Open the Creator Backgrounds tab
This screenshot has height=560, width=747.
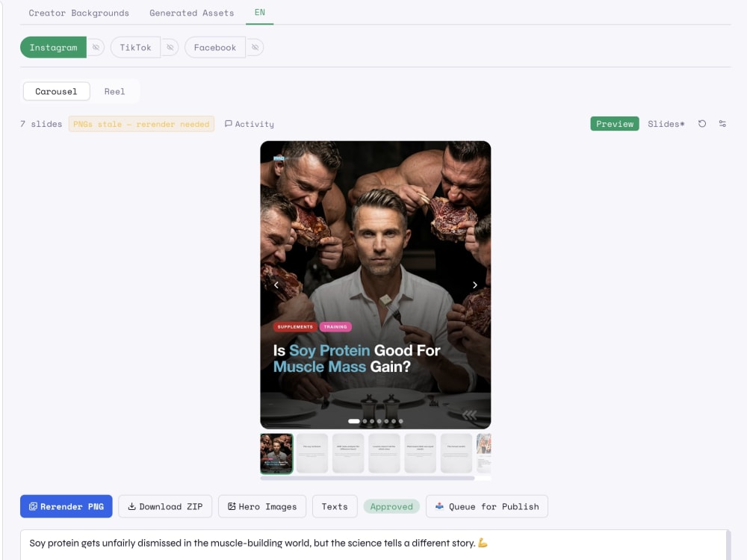pyautogui.click(x=78, y=13)
